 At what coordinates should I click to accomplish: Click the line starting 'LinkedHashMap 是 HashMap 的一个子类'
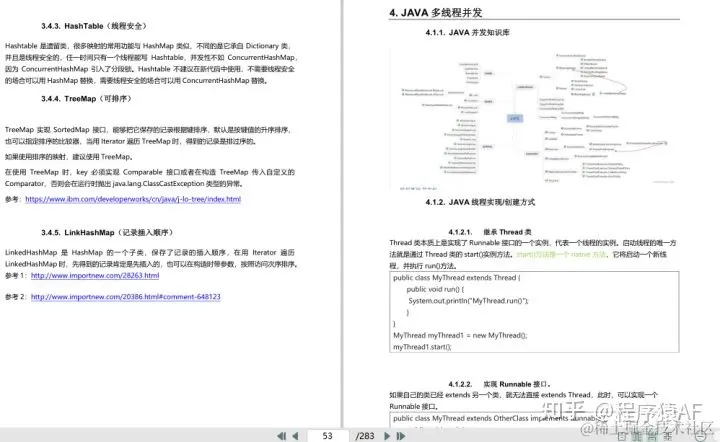click(x=150, y=252)
